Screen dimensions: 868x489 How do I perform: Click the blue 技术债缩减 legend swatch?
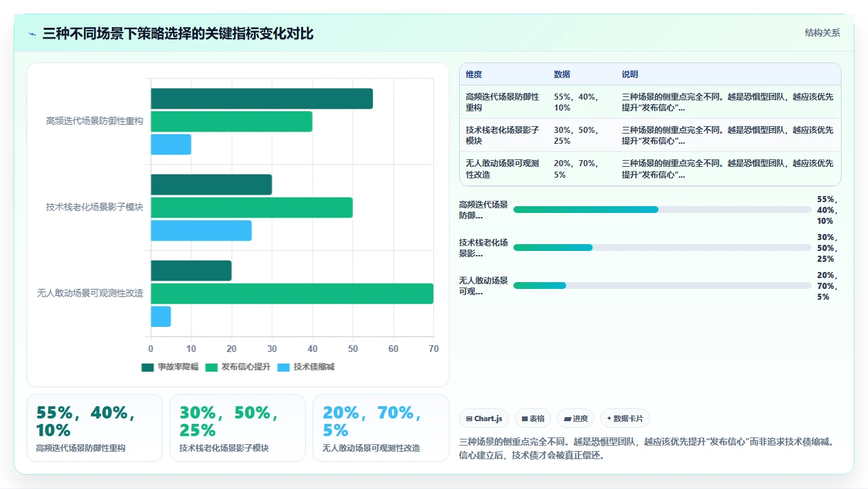pos(283,368)
